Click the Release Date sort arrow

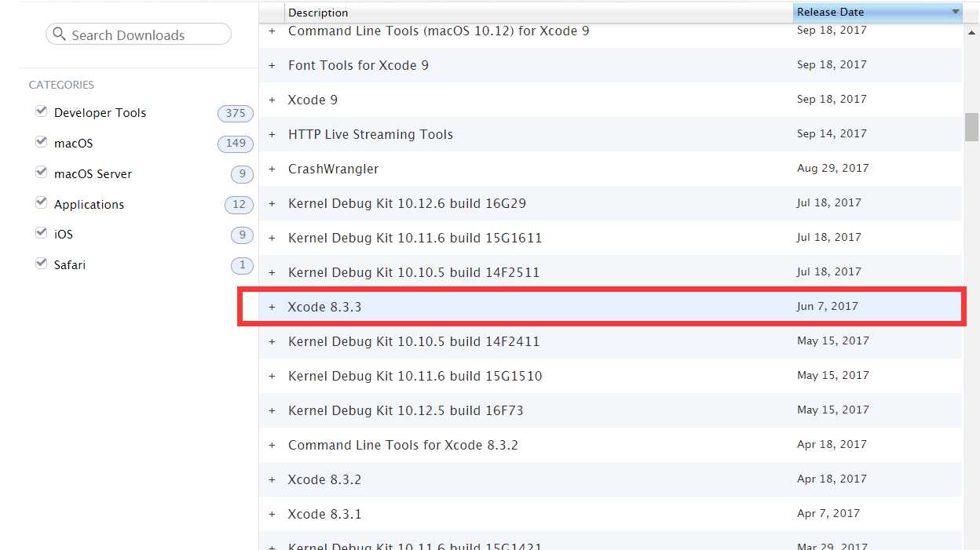click(955, 12)
